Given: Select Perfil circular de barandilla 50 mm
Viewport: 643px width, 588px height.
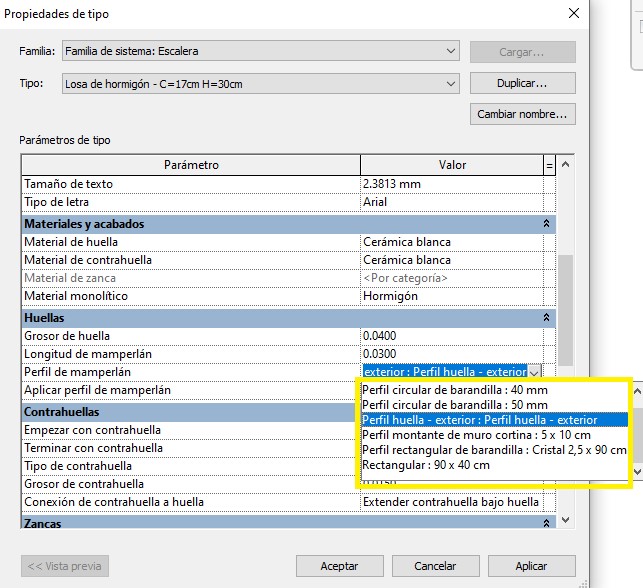Looking at the screenshot, I should tap(455, 405).
